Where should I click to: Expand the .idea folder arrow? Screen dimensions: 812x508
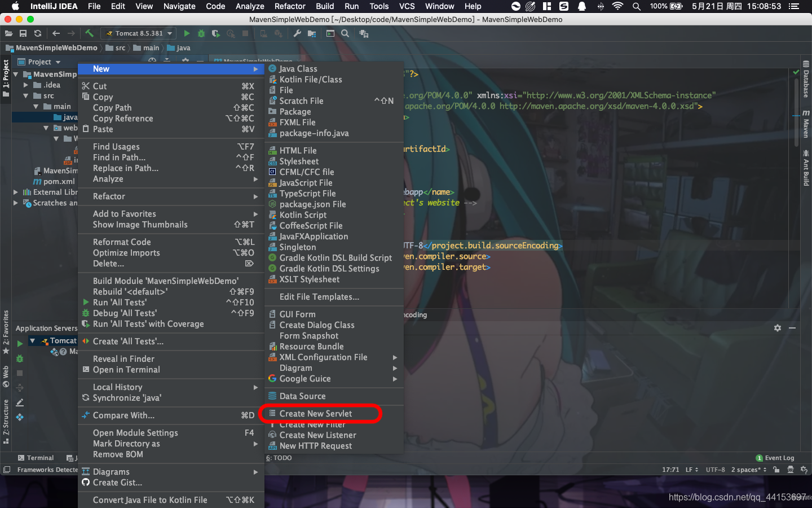tap(26, 85)
